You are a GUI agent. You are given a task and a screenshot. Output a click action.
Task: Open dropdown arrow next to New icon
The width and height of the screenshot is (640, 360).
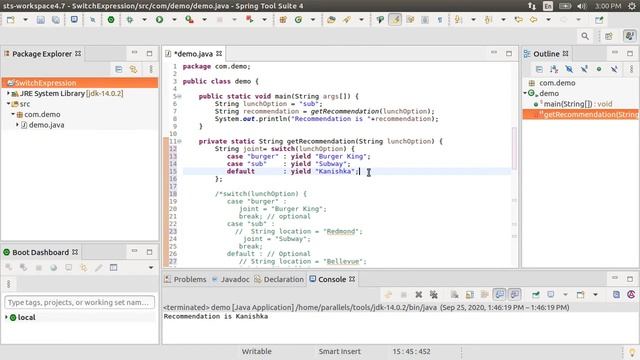tap(25, 20)
